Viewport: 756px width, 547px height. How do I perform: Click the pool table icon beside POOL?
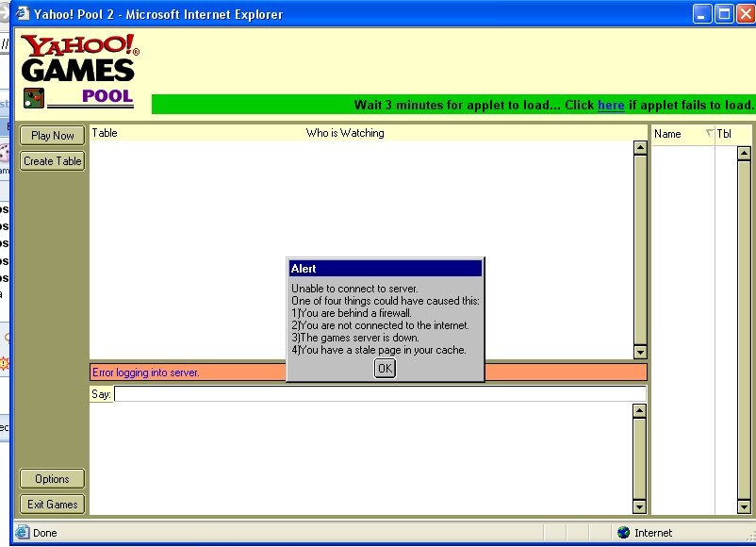tap(34, 98)
